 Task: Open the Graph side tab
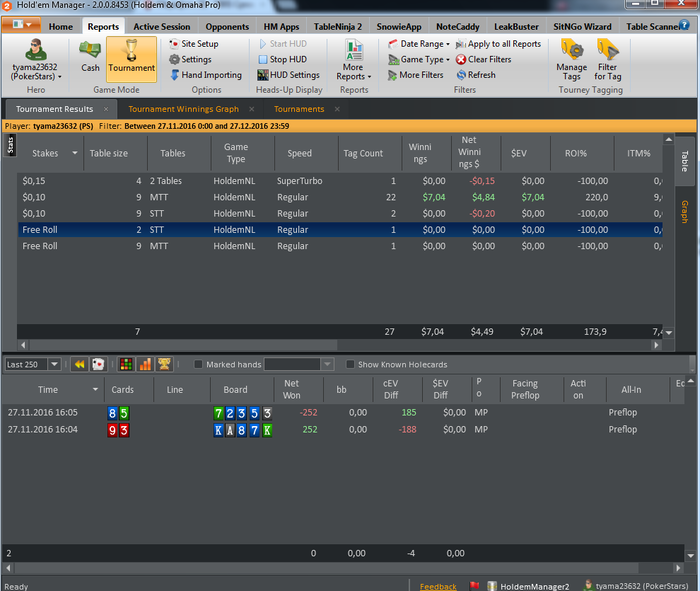click(x=684, y=212)
